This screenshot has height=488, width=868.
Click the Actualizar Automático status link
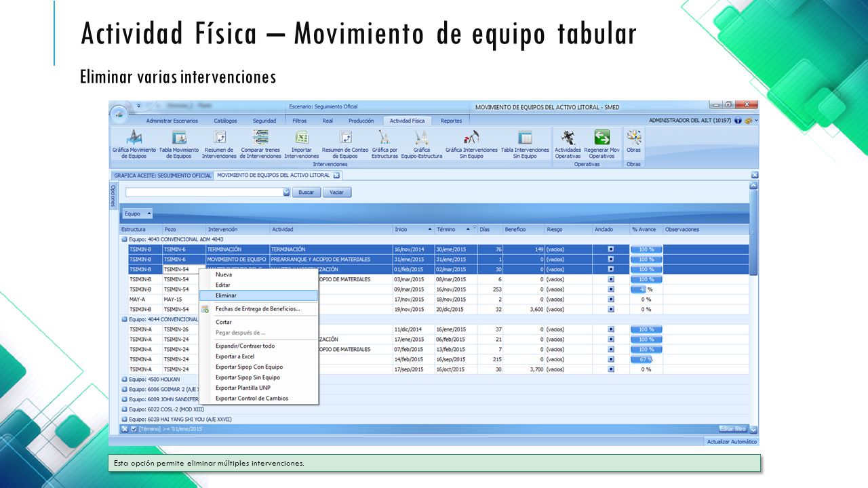(x=732, y=442)
